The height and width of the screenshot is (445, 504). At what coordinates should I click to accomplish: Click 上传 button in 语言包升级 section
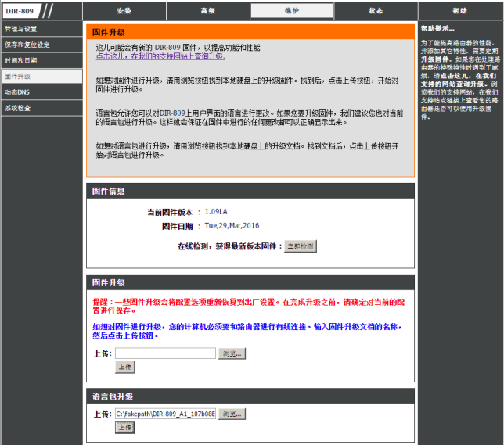point(124,427)
